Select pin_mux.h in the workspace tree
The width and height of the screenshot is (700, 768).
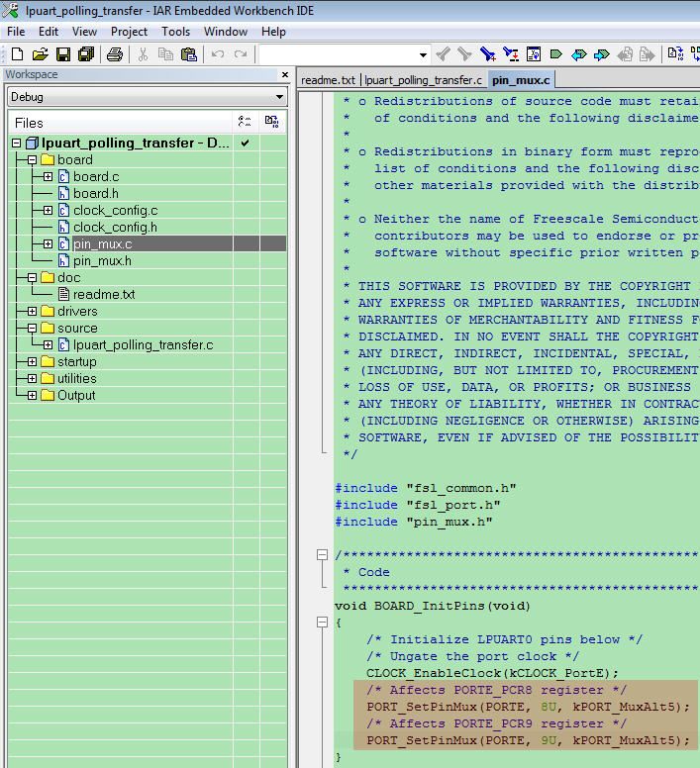[x=102, y=261]
